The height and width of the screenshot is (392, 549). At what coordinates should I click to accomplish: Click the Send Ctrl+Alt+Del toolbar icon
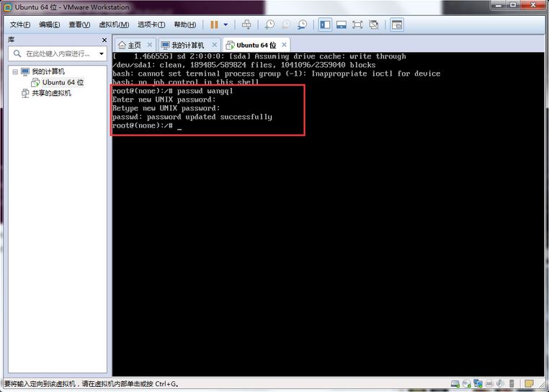click(246, 24)
